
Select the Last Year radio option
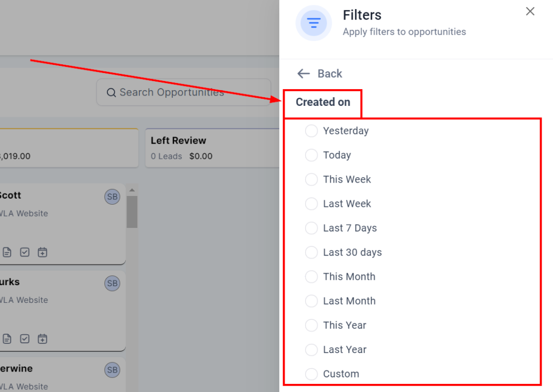(312, 349)
